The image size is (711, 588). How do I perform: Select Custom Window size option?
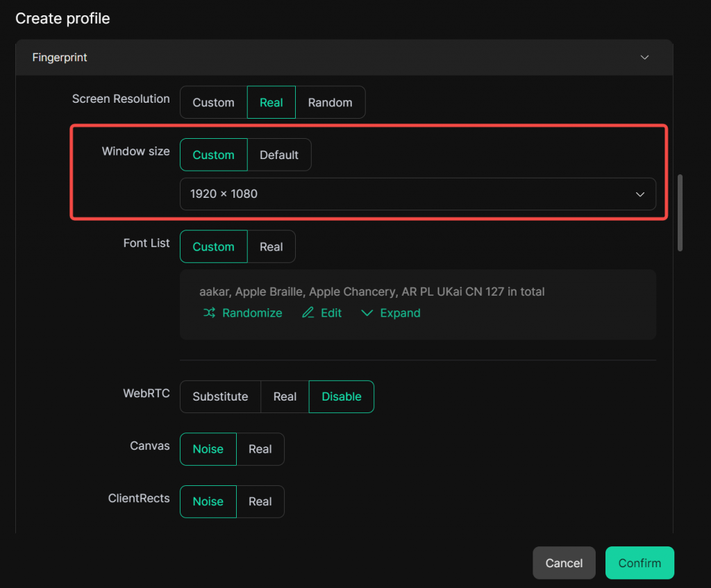pos(213,155)
